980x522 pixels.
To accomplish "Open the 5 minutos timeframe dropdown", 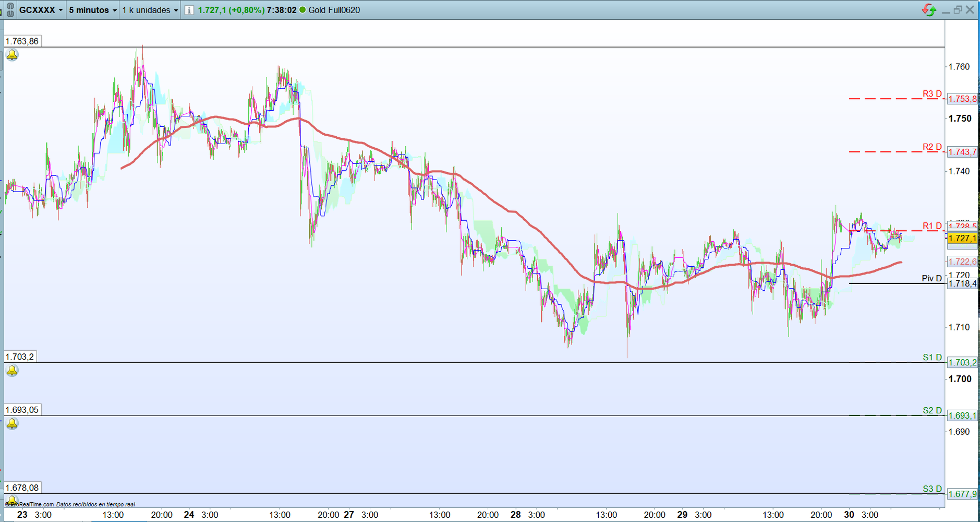I will (93, 10).
